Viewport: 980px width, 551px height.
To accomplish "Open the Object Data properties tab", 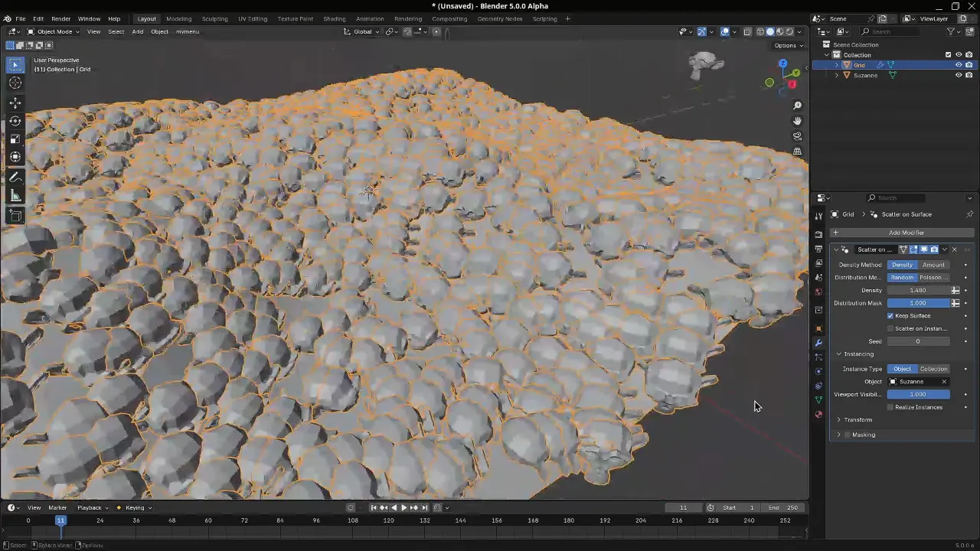I will point(818,399).
